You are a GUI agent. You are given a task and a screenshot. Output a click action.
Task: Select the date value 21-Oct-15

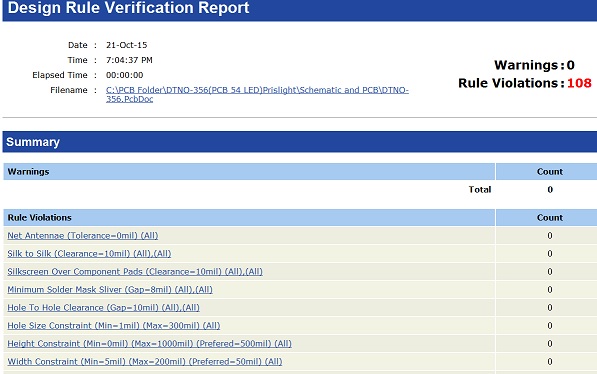(126, 45)
